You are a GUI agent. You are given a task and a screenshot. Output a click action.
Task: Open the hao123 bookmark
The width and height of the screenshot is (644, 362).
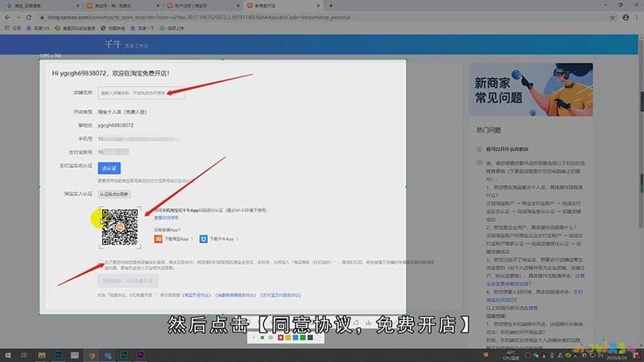coord(38,28)
